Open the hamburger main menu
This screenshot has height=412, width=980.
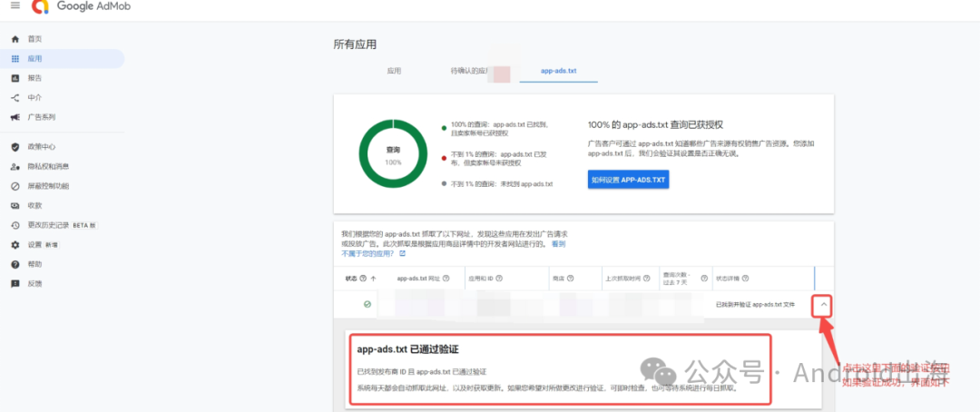(15, 5)
